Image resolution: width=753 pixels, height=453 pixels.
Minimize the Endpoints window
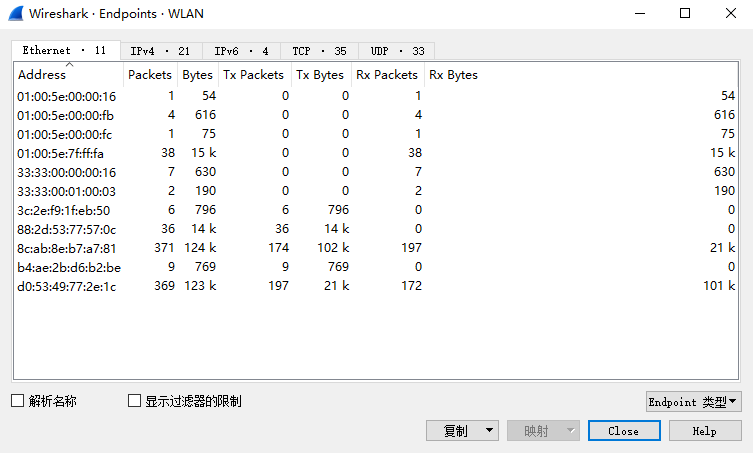pos(640,13)
